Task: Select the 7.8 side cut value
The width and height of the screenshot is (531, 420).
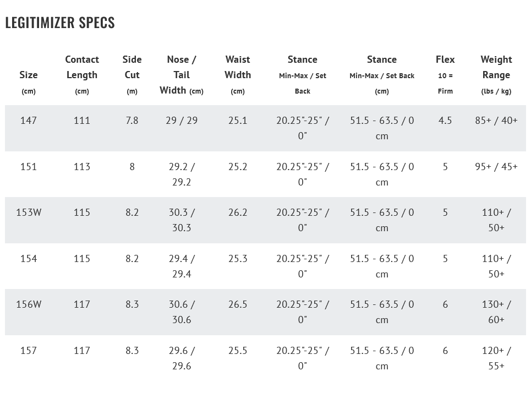Action: (x=132, y=120)
